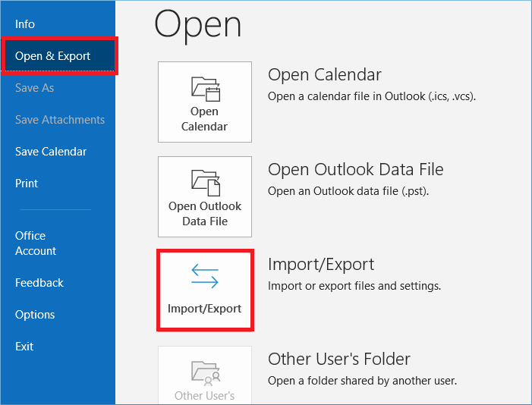This screenshot has width=532, height=405.
Task: Click 'Import or export files and settings' text
Action: coord(354,286)
